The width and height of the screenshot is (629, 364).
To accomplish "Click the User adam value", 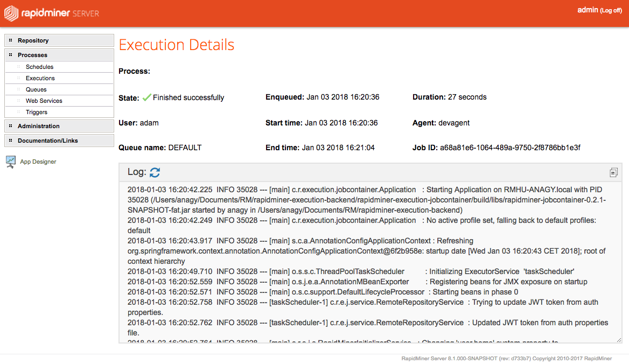I will 149,123.
